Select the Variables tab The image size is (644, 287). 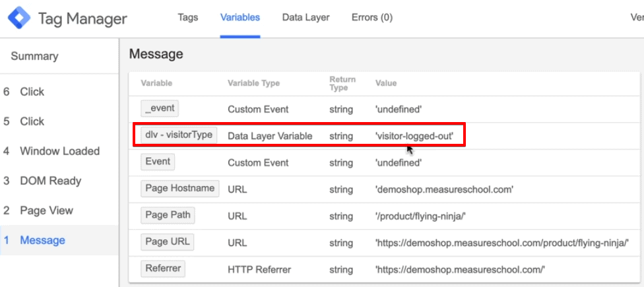tap(240, 18)
